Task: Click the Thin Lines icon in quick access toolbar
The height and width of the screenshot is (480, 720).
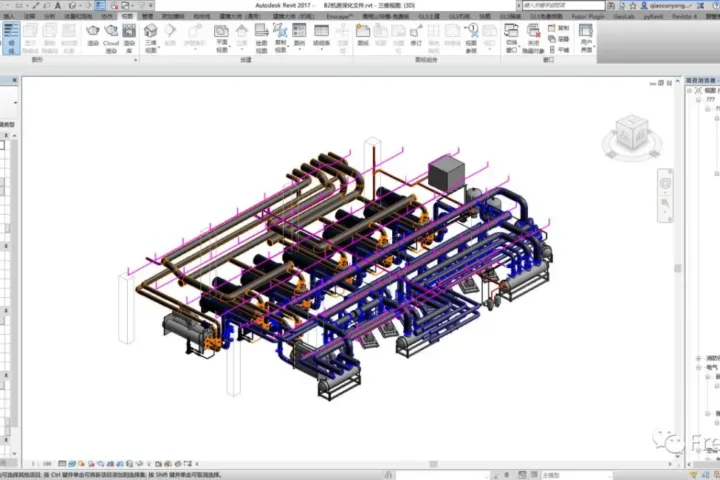Action: click(x=100, y=6)
